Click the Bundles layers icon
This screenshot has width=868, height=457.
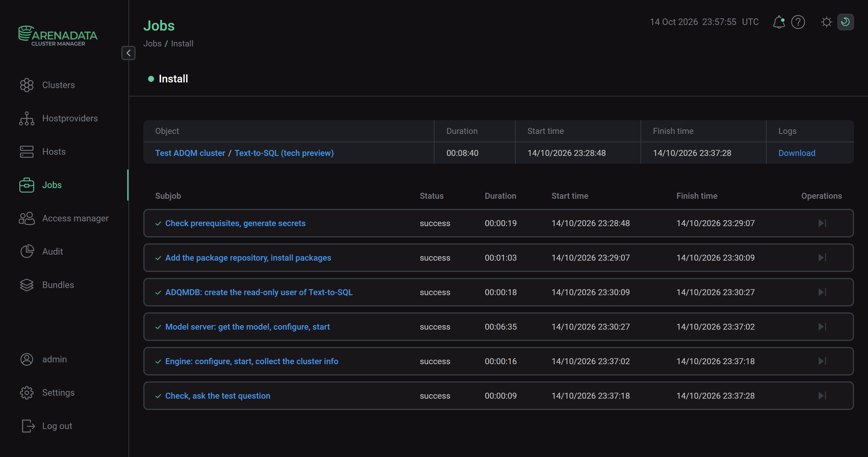[x=27, y=285]
